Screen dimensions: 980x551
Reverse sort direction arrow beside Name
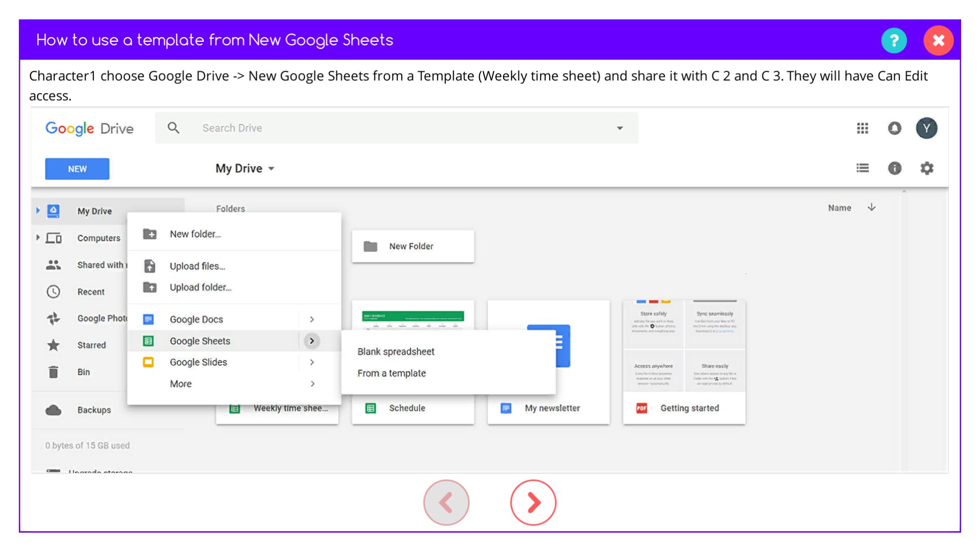871,207
